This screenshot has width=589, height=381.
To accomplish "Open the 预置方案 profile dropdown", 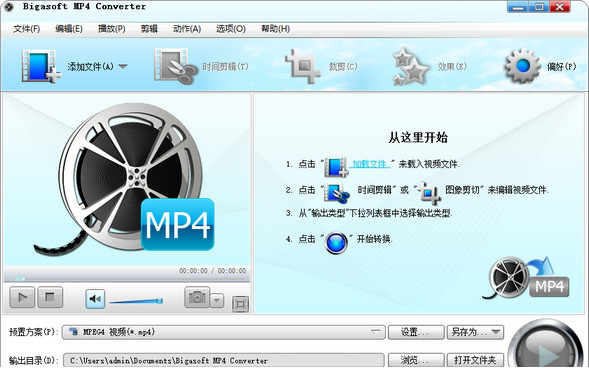I will (224, 332).
